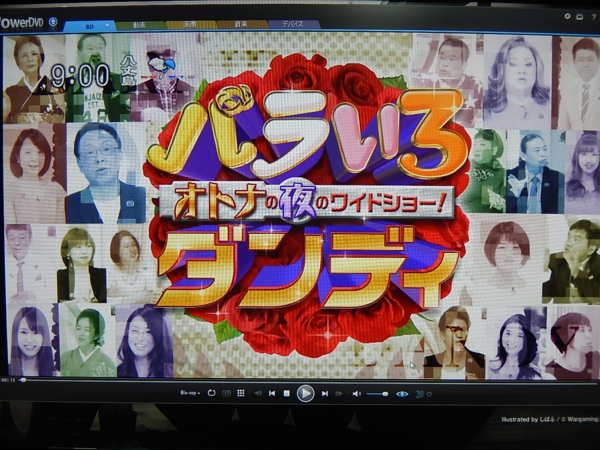Switch to the 音楽 tab
The width and height of the screenshot is (600, 450).
click(x=241, y=24)
